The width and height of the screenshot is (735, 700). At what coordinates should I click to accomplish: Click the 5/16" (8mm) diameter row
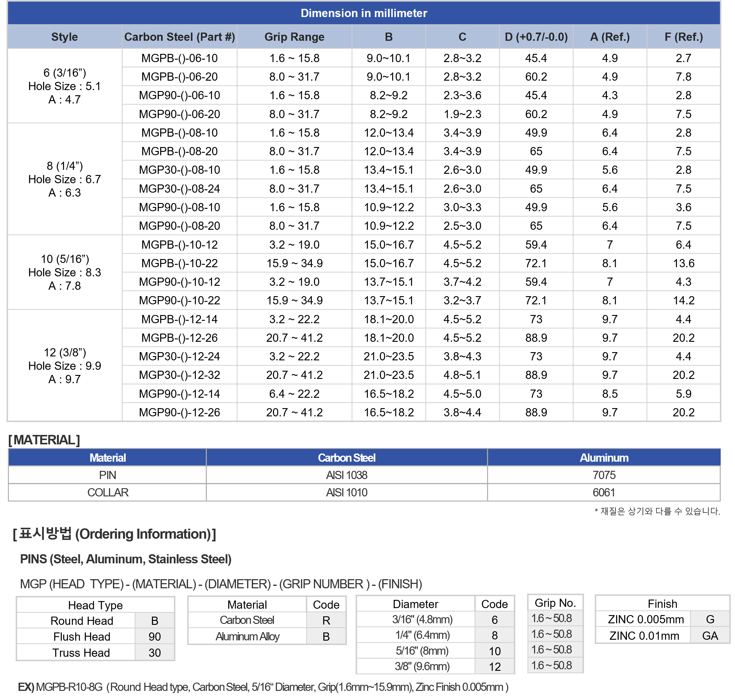pyautogui.click(x=435, y=651)
